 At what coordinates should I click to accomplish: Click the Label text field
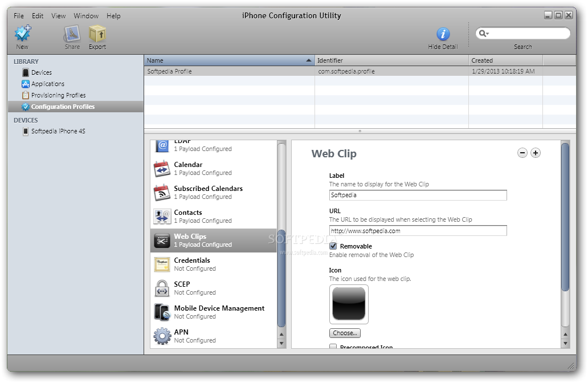[418, 195]
